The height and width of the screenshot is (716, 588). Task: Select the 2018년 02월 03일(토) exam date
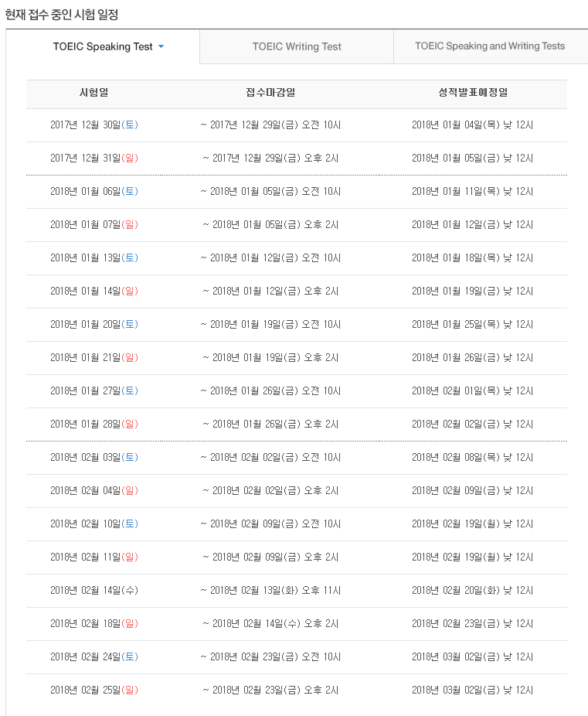point(94,458)
